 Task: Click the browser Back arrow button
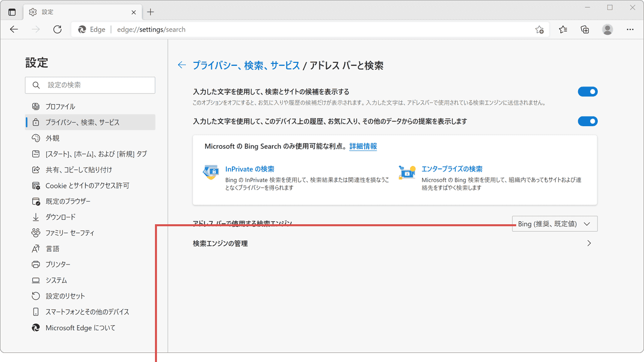pos(14,30)
